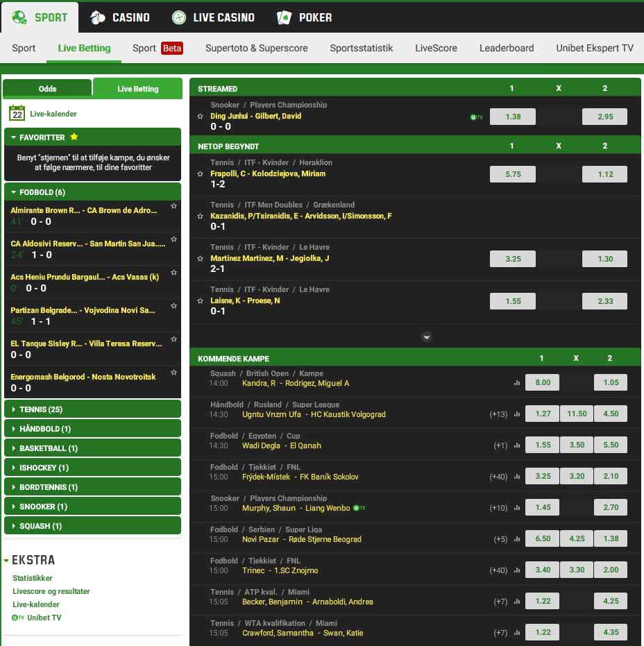Favorite the Martinez Martinez - Jegiolka match

(201, 258)
